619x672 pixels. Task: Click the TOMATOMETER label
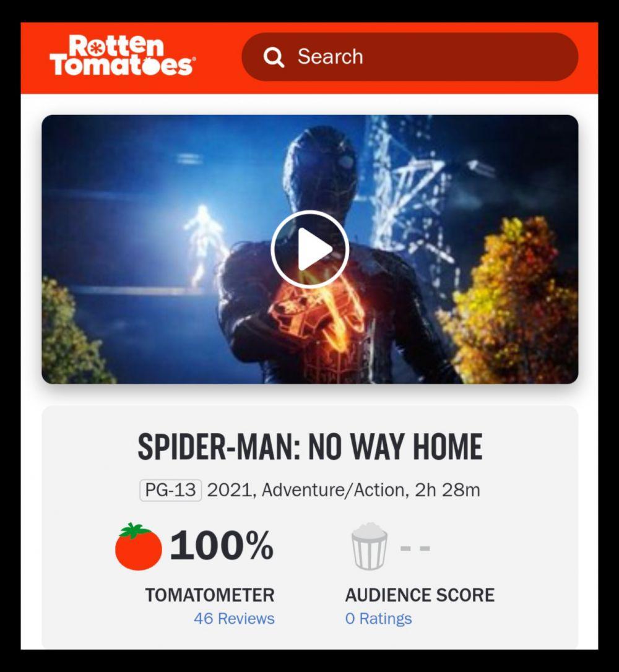210,595
